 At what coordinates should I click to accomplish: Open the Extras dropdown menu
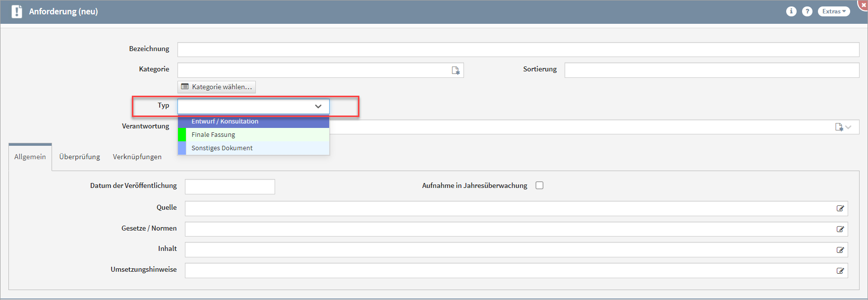coord(834,11)
